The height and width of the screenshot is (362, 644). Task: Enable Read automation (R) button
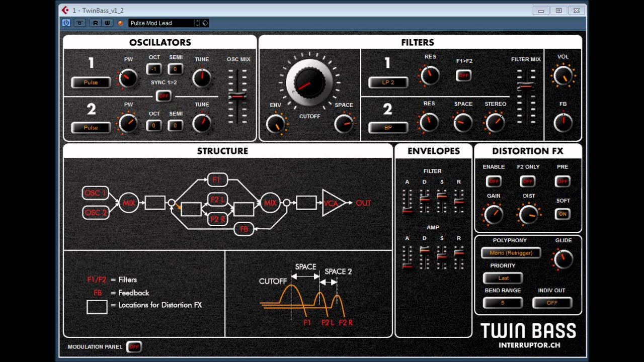(x=96, y=23)
